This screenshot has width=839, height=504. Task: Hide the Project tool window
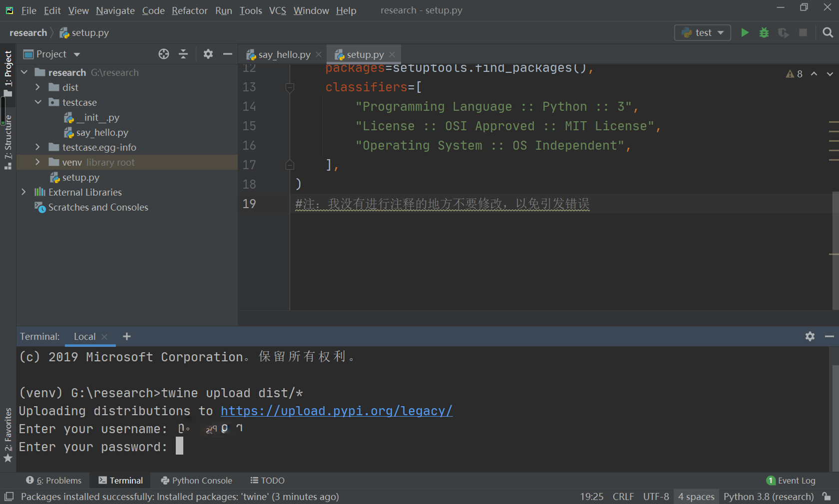point(227,54)
